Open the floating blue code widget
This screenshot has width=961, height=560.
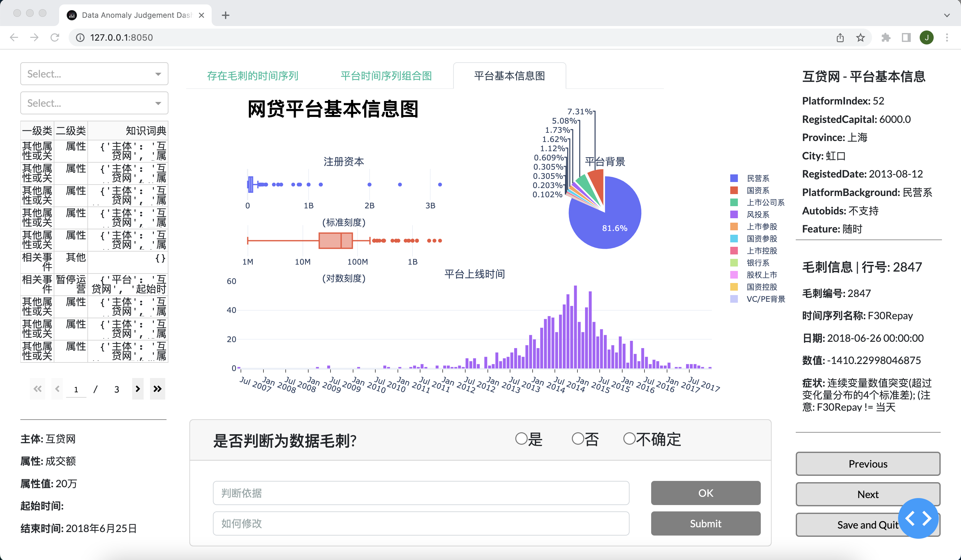919,518
